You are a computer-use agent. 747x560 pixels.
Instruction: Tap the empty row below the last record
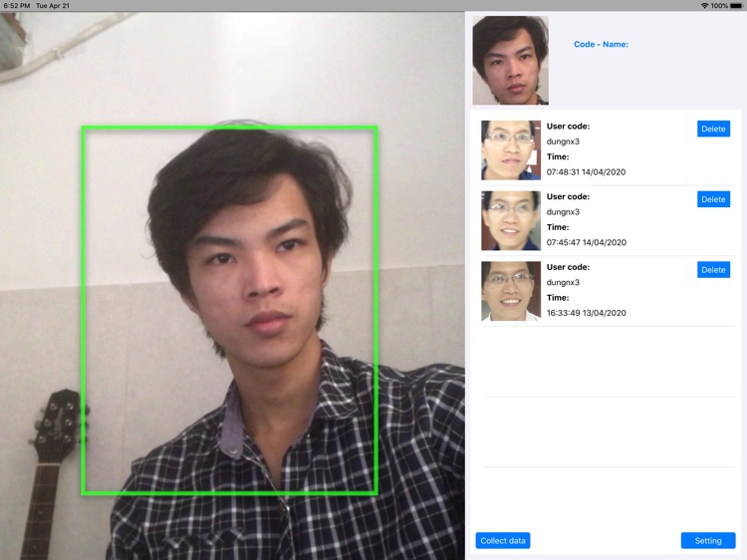609,362
